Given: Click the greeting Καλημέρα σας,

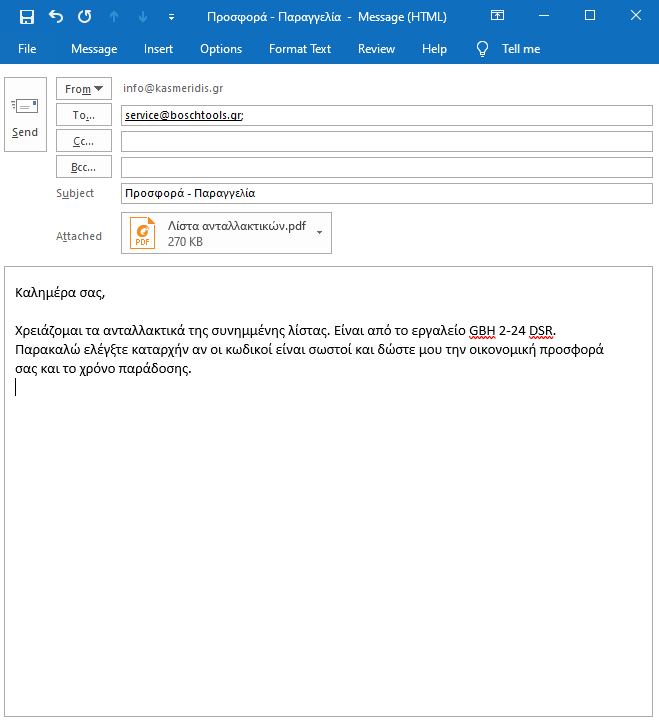Looking at the screenshot, I should pos(60,292).
